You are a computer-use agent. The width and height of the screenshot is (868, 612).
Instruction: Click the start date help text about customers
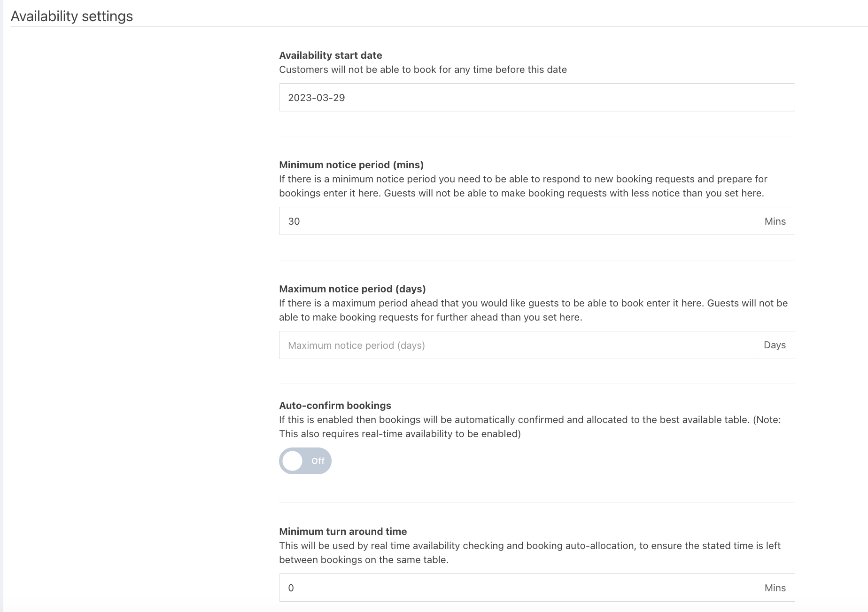[423, 70]
